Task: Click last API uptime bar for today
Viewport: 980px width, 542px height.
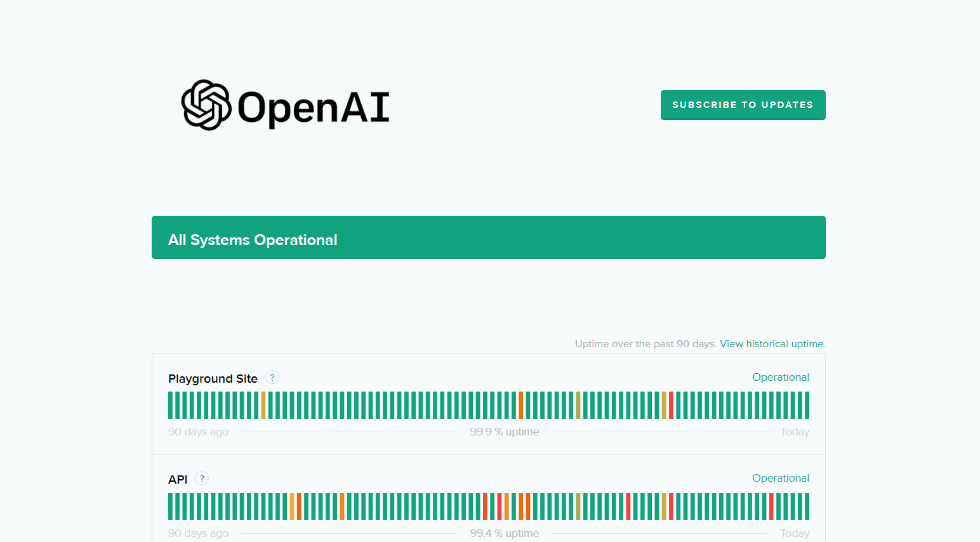Action: [x=807, y=506]
